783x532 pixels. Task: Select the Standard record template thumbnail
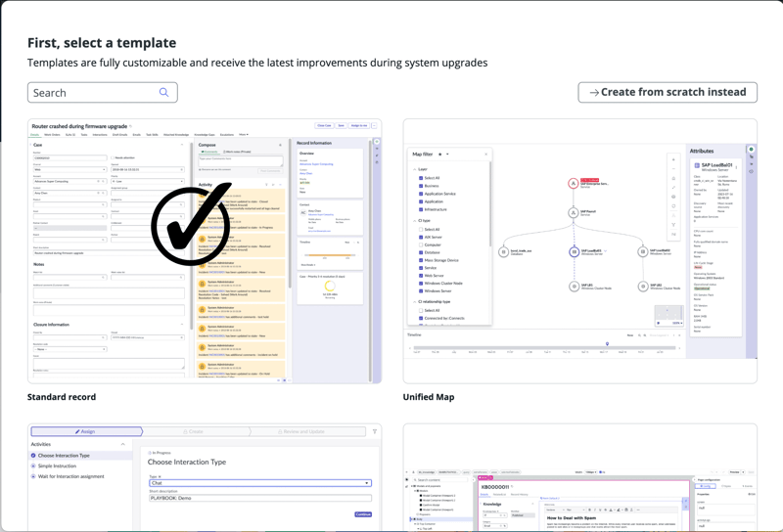205,251
